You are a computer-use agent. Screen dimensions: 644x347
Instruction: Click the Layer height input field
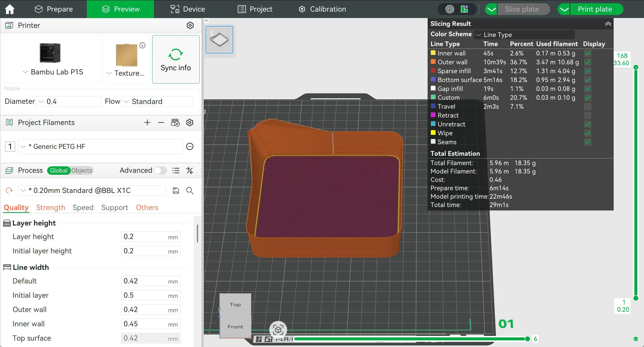[x=151, y=237]
